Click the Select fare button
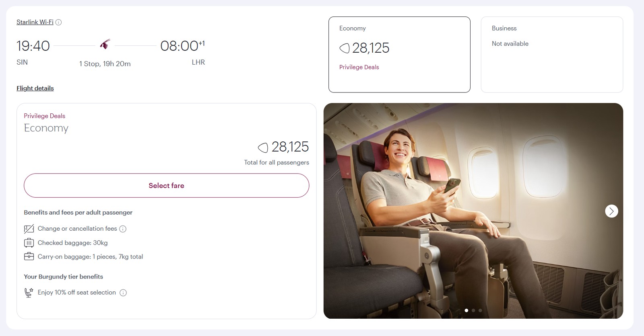Viewport: 644px width, 336px height. coord(166,186)
